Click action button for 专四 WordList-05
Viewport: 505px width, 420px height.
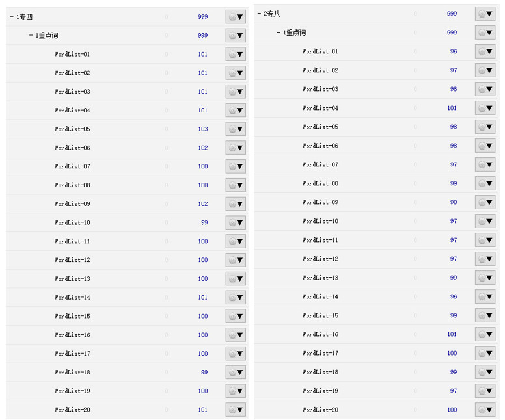click(x=236, y=129)
